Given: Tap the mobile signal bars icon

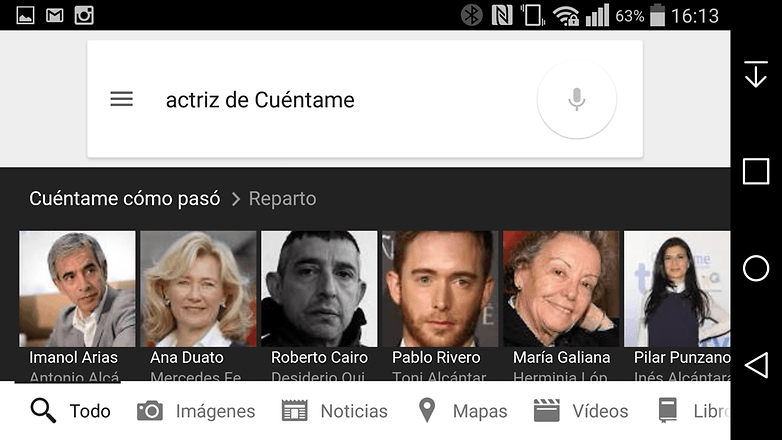Looking at the screenshot, I should (x=597, y=15).
